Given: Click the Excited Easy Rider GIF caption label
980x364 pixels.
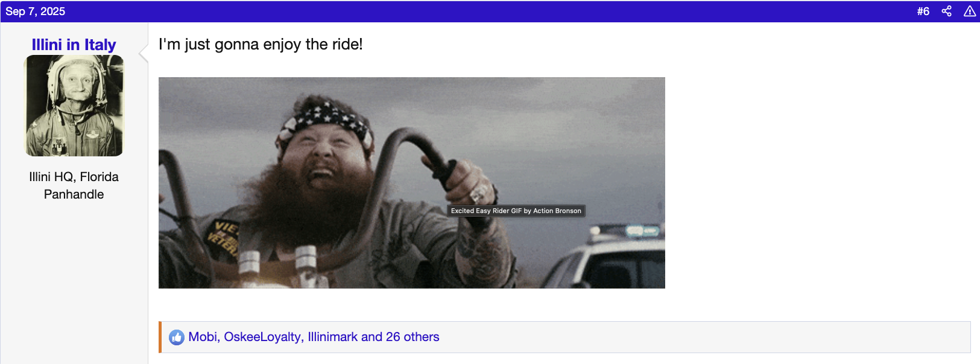Looking at the screenshot, I should point(516,211).
